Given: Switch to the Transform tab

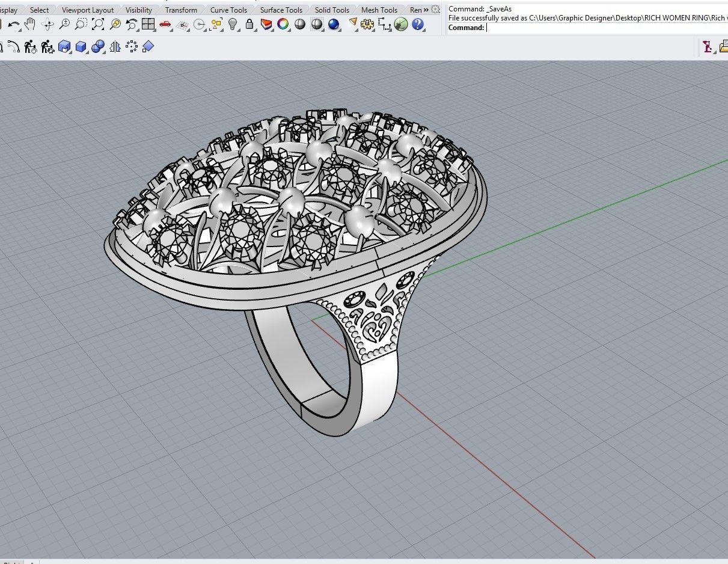Looking at the screenshot, I should pos(181,10).
